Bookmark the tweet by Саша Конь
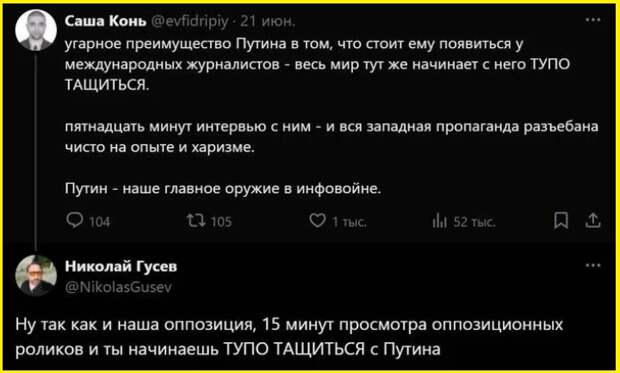This screenshot has height=373, width=620. pyautogui.click(x=561, y=221)
